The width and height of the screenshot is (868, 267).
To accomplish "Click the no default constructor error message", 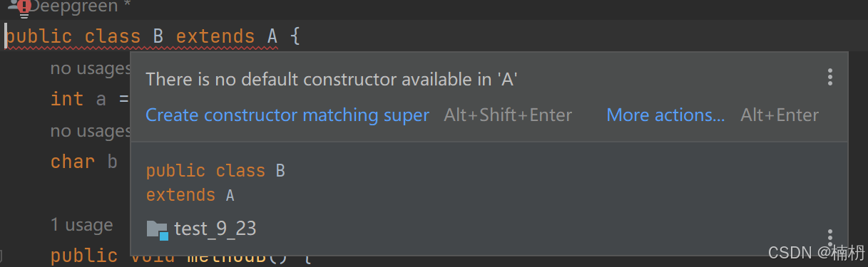I will coord(332,79).
